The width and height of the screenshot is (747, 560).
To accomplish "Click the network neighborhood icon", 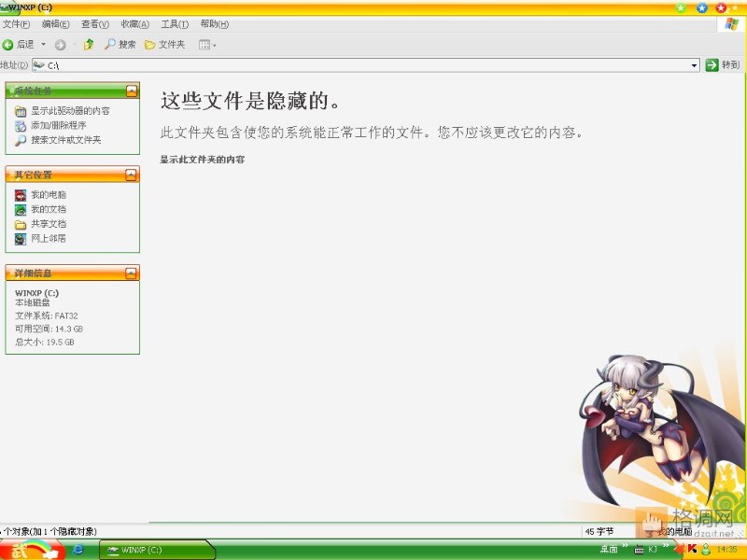I will click(x=21, y=239).
